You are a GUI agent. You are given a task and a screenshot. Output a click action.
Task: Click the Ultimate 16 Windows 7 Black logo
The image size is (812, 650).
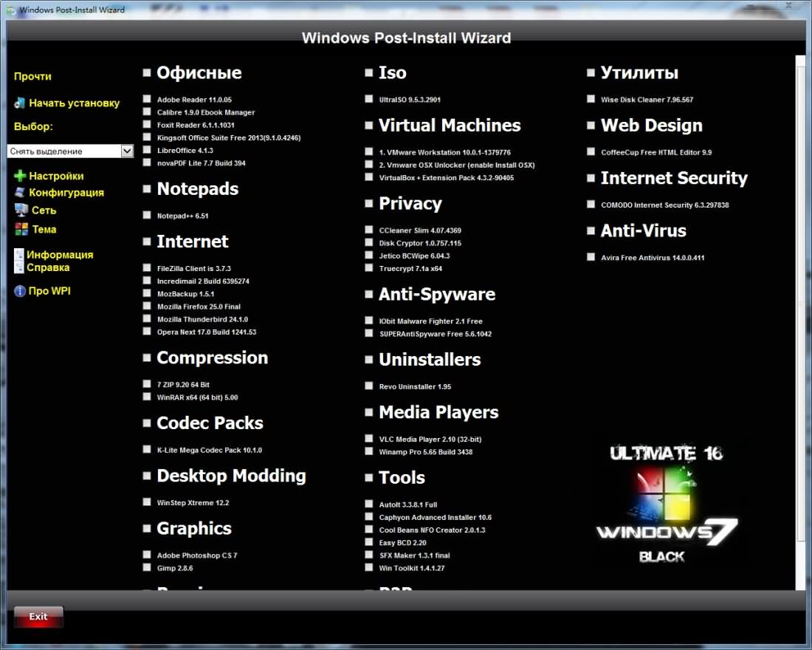(666, 503)
